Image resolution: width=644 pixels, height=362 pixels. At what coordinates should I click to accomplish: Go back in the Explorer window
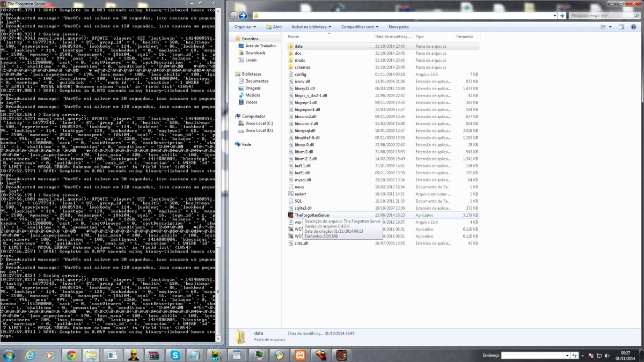point(234,16)
